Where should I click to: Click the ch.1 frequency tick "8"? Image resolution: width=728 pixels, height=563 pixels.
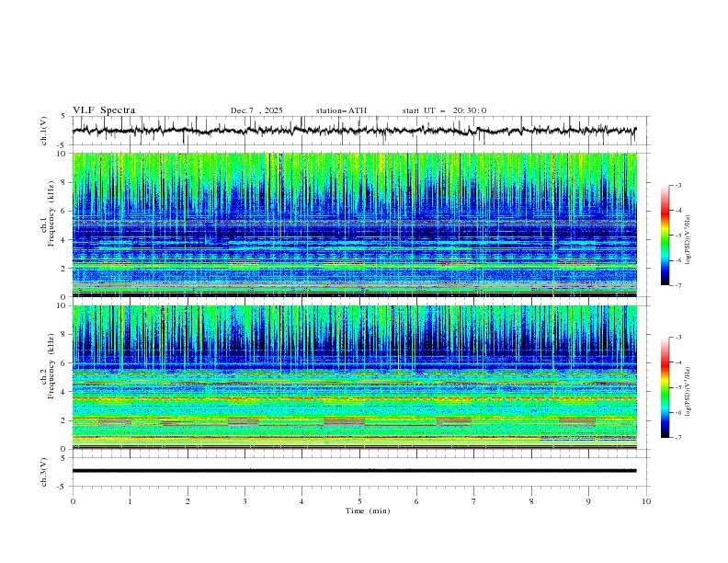click(x=65, y=182)
